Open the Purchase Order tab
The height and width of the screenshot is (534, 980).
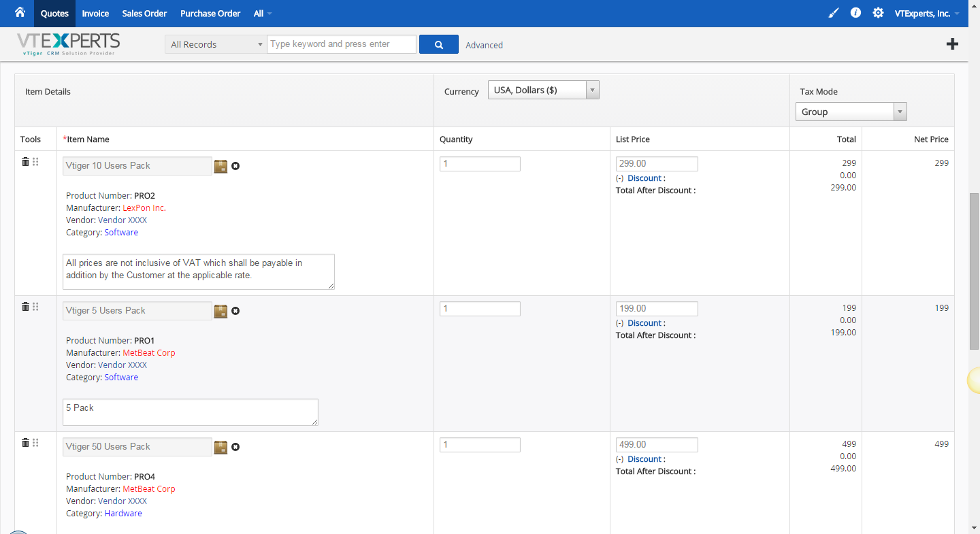click(210, 14)
